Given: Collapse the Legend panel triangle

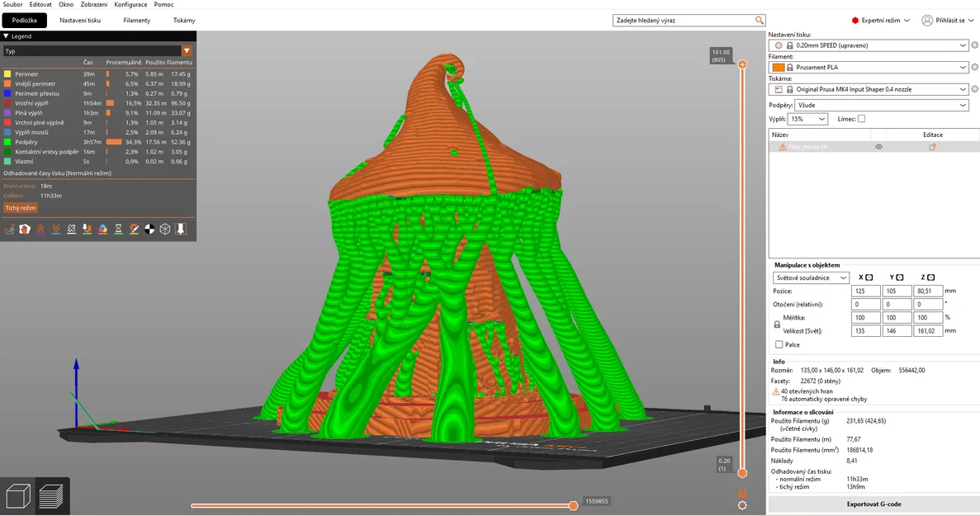Looking at the screenshot, I should click(7, 36).
